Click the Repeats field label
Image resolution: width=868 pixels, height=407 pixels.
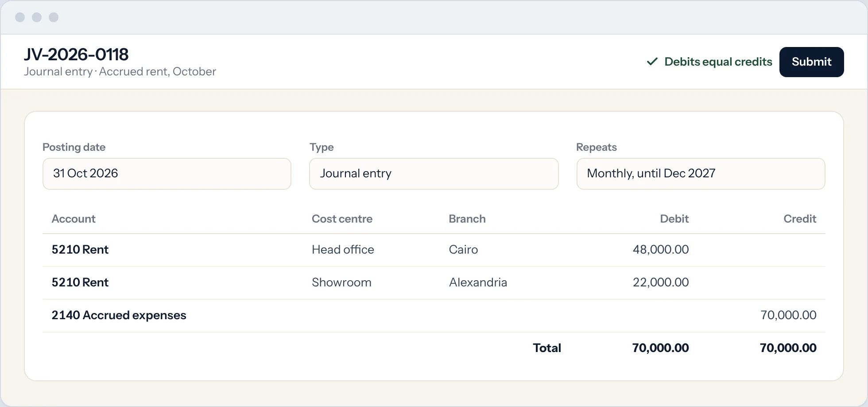click(x=597, y=147)
